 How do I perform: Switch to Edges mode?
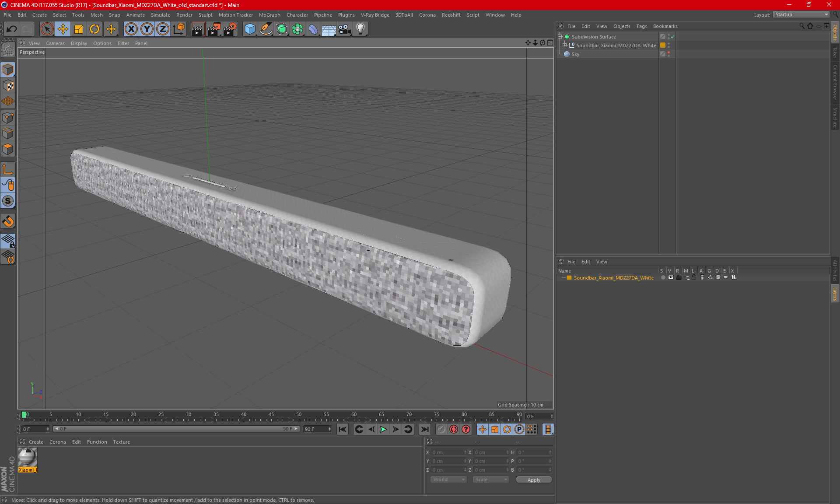tap(8, 133)
